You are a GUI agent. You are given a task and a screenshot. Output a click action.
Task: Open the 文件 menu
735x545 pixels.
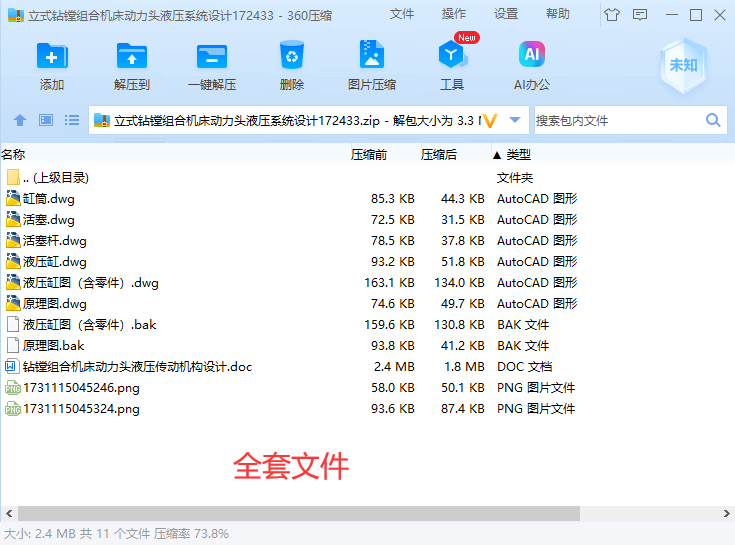pos(402,14)
